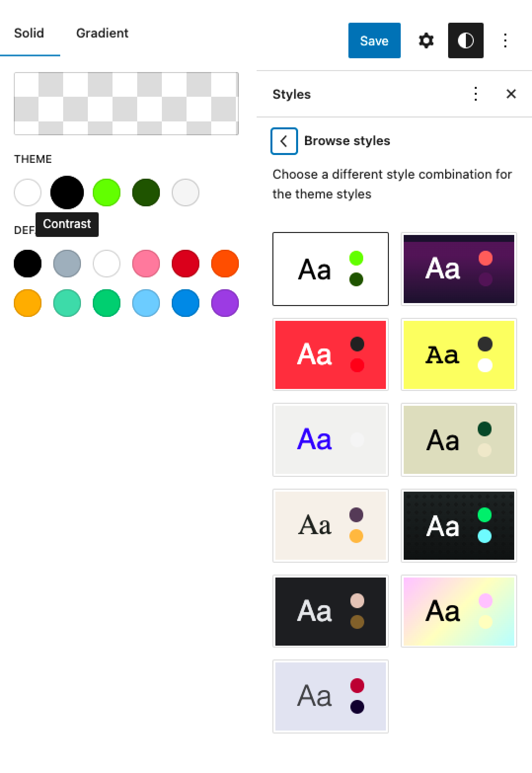Click the Save button
532x773 pixels.
click(374, 40)
